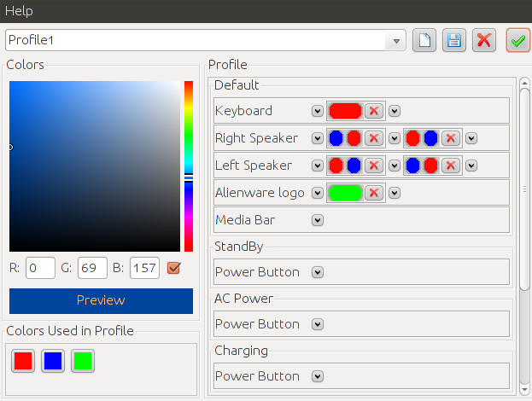The width and height of the screenshot is (532, 401).
Task: Click the R value input field
Action: pos(40,268)
